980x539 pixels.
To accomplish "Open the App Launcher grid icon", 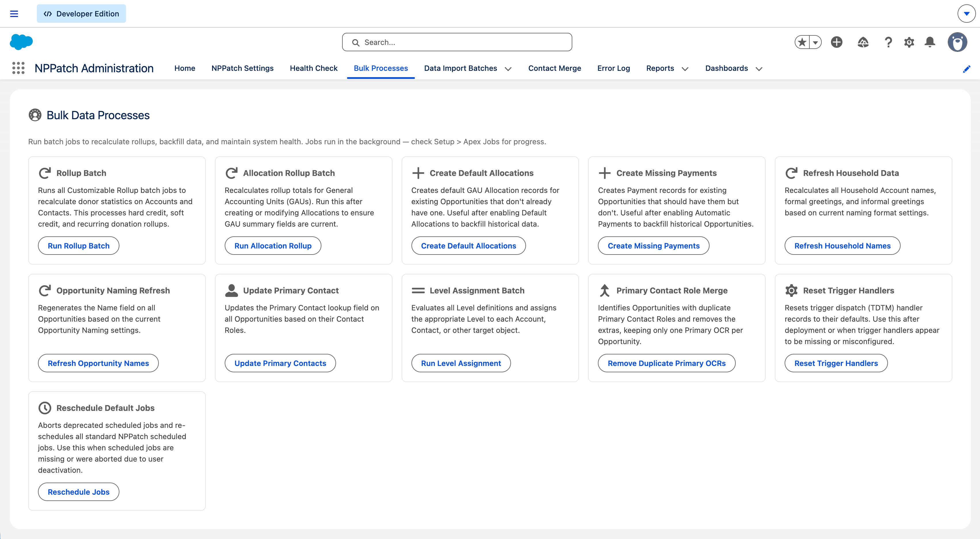I will (18, 68).
